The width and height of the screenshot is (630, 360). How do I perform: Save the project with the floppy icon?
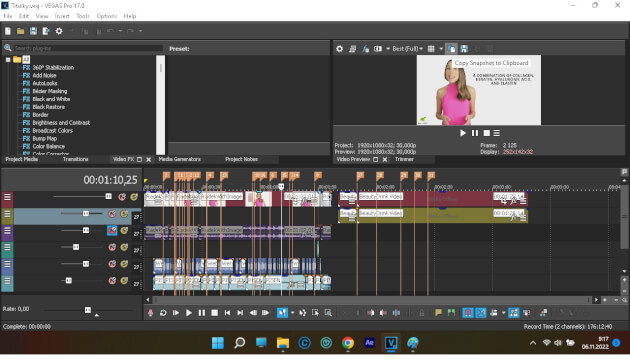33,31
